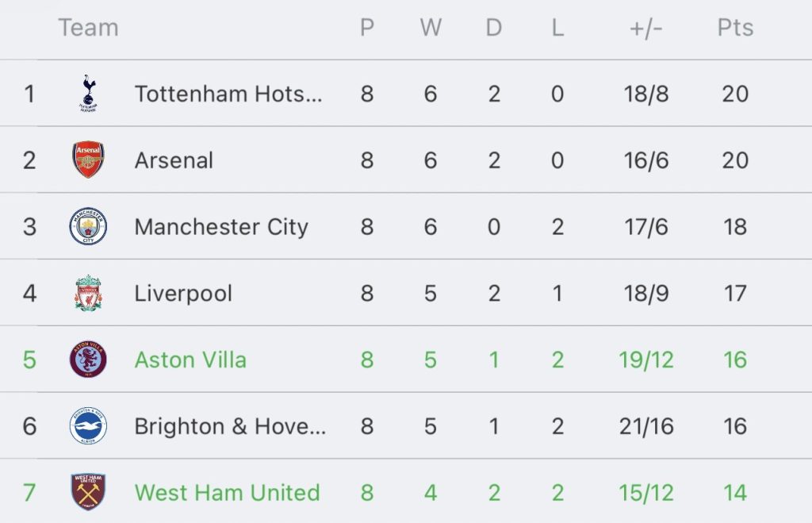Select the Manchester City crest
The image size is (812, 523).
(88, 226)
